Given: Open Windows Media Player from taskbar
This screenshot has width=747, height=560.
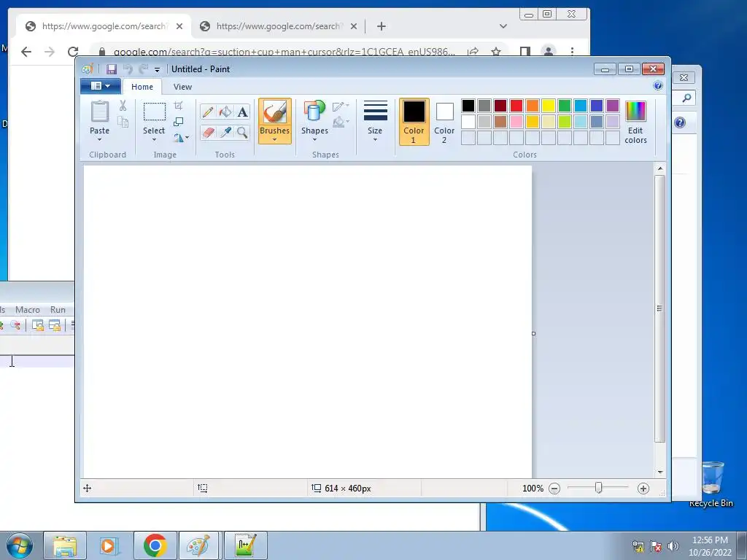Looking at the screenshot, I should [109, 545].
